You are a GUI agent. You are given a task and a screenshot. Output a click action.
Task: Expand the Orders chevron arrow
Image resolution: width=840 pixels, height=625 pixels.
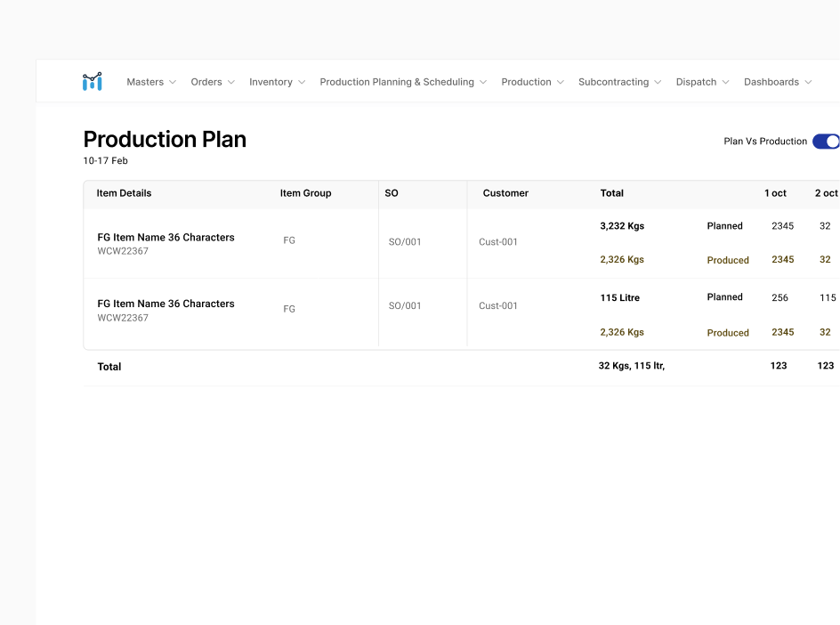click(231, 82)
